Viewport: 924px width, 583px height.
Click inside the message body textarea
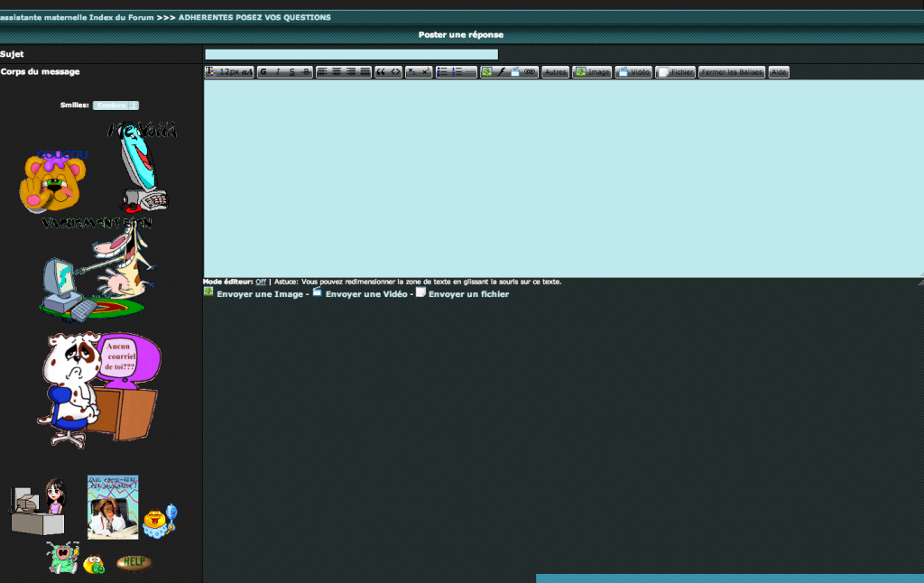(x=563, y=178)
